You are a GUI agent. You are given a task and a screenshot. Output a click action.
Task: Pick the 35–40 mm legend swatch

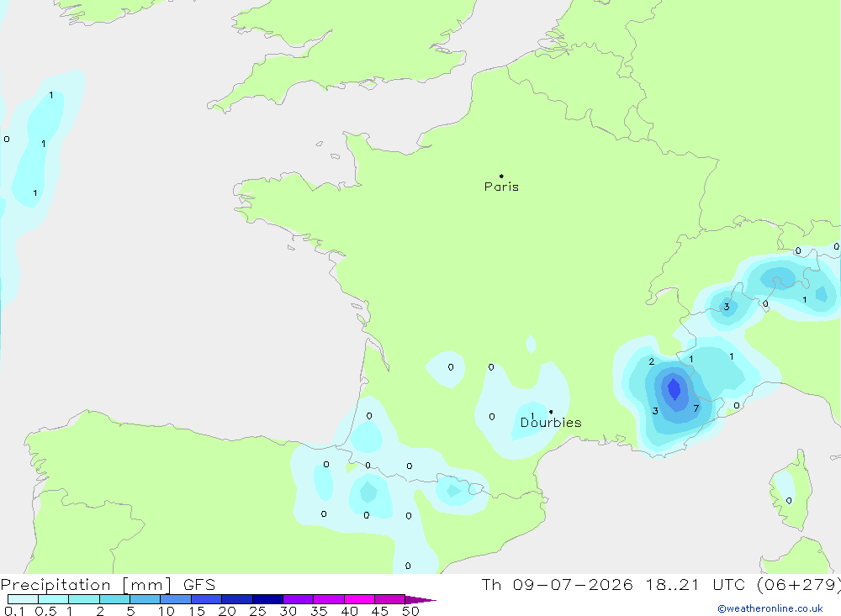[329, 599]
